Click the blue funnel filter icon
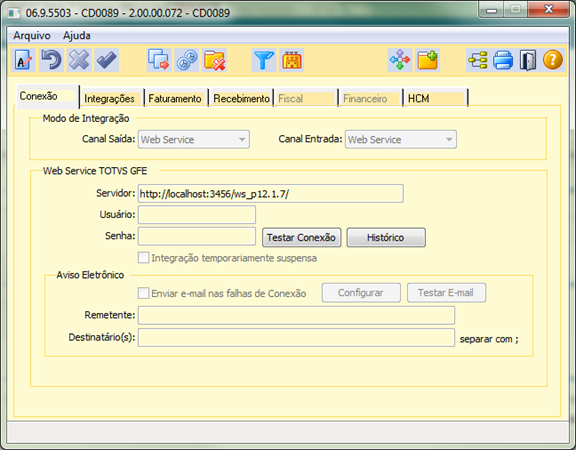 [x=264, y=60]
